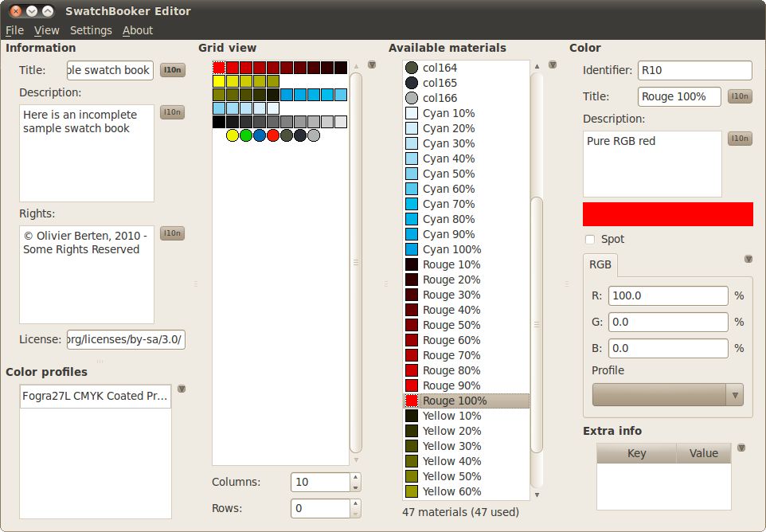The height and width of the screenshot is (532, 766).
Task: Open the l10n localization icon beside Title field
Action: (172, 70)
